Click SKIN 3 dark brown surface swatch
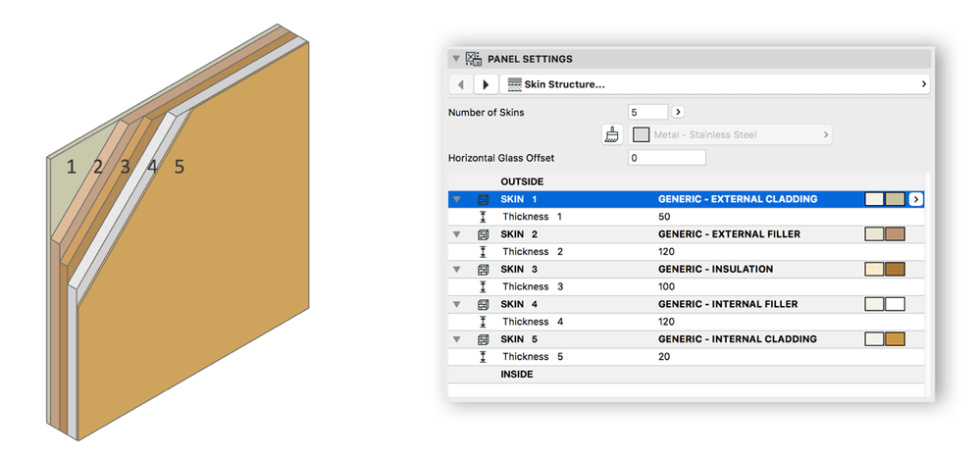The width and height of the screenshot is (980, 459). tap(895, 269)
